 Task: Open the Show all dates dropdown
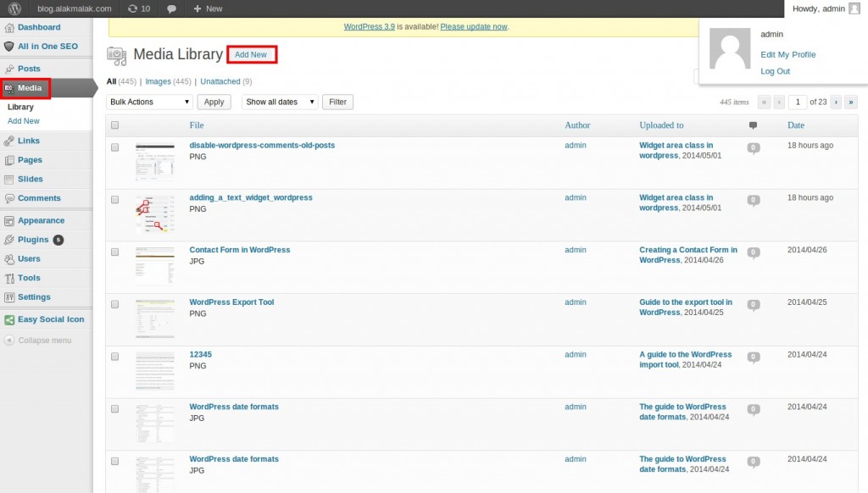click(280, 102)
